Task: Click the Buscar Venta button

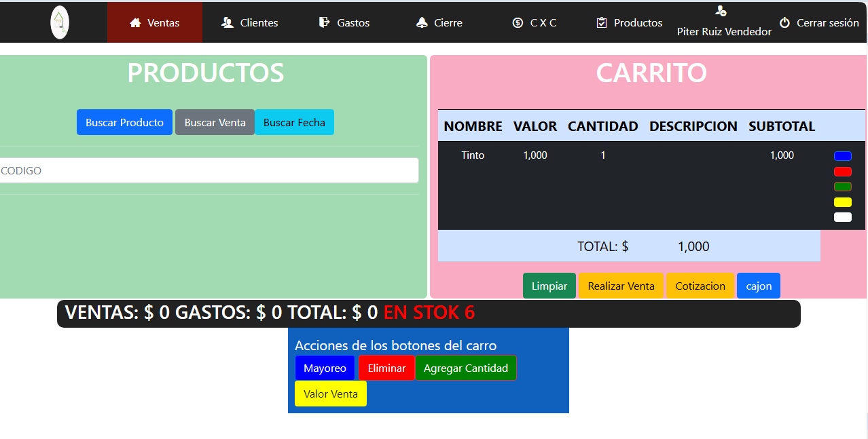Action: pos(215,122)
